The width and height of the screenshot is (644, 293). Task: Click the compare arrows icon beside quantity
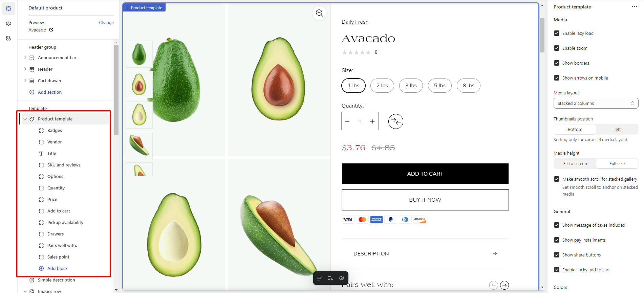[395, 121]
